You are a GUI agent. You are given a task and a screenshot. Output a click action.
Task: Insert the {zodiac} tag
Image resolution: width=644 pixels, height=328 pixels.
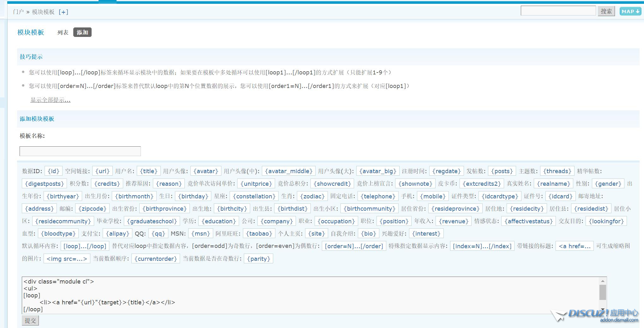coord(312,196)
